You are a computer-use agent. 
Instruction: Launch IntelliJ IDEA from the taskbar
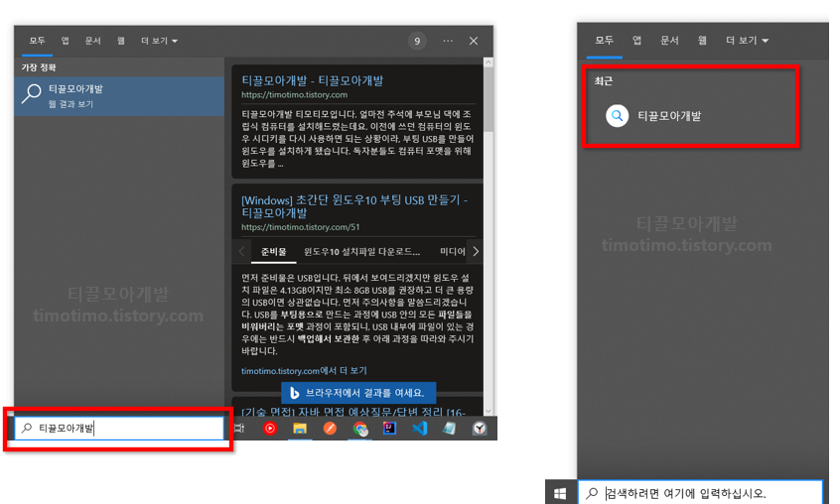(389, 428)
